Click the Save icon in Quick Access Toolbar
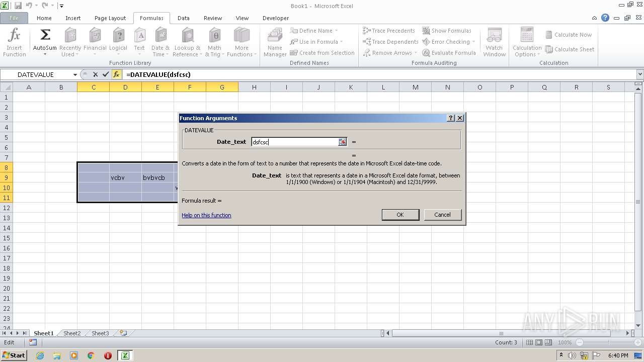644x362 pixels. coord(18,6)
